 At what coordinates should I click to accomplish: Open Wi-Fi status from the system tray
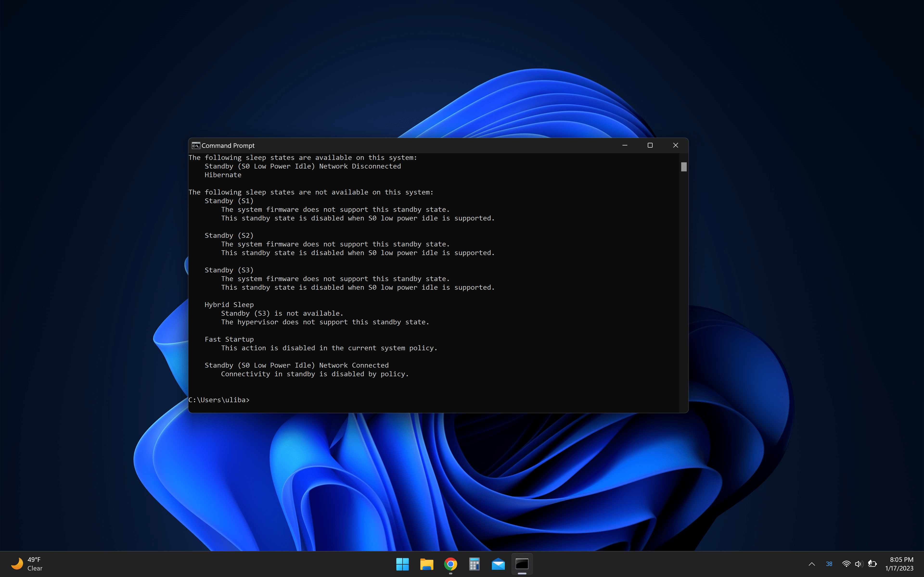tap(846, 564)
